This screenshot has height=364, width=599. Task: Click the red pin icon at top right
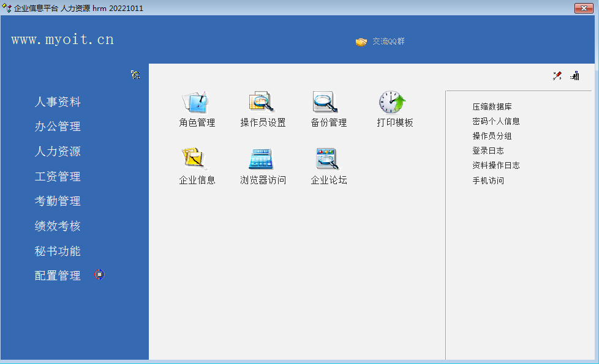tap(557, 76)
